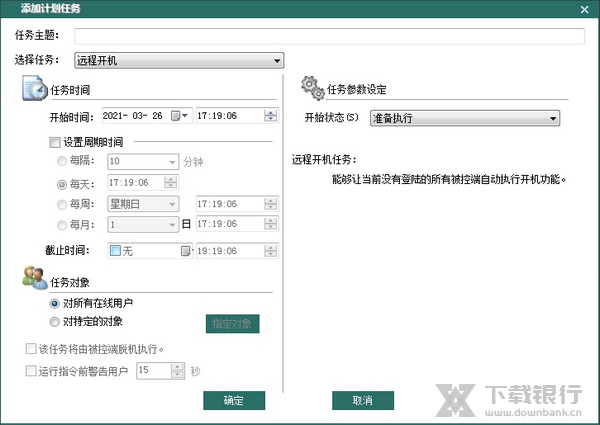Click the start time spinner arrows
The image size is (600, 425).
tap(271, 116)
